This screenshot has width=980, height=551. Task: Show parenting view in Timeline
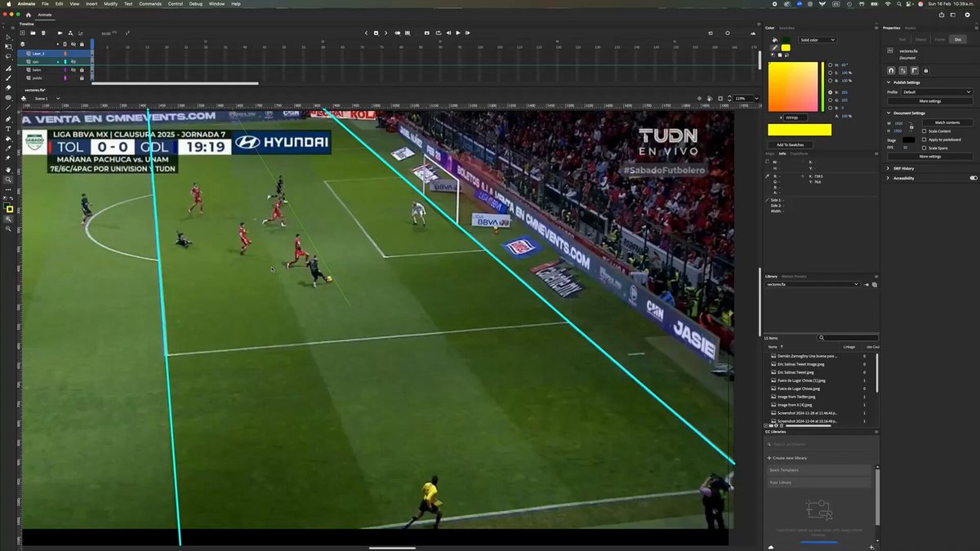70,33
